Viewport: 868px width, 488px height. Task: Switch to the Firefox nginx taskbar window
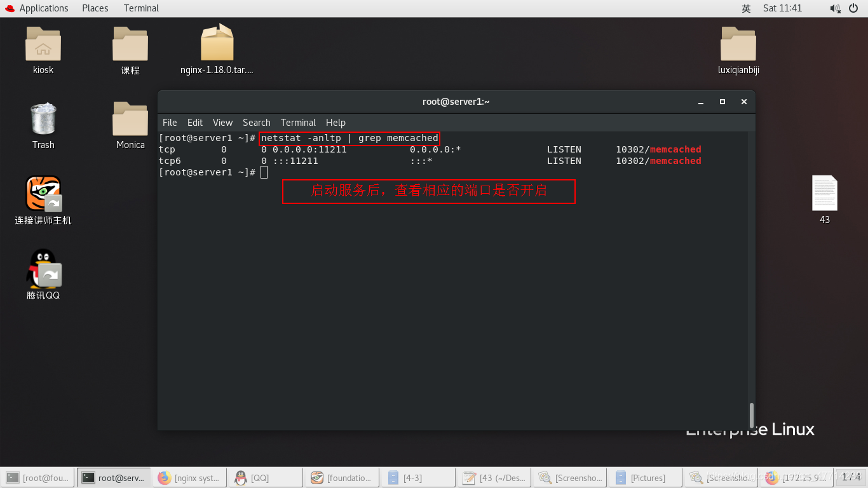coord(190,478)
